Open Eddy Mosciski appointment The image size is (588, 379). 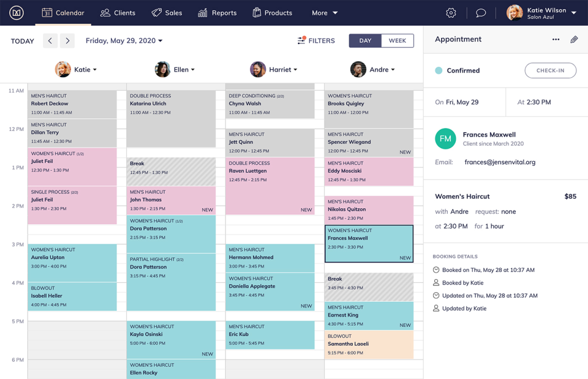[x=369, y=171]
